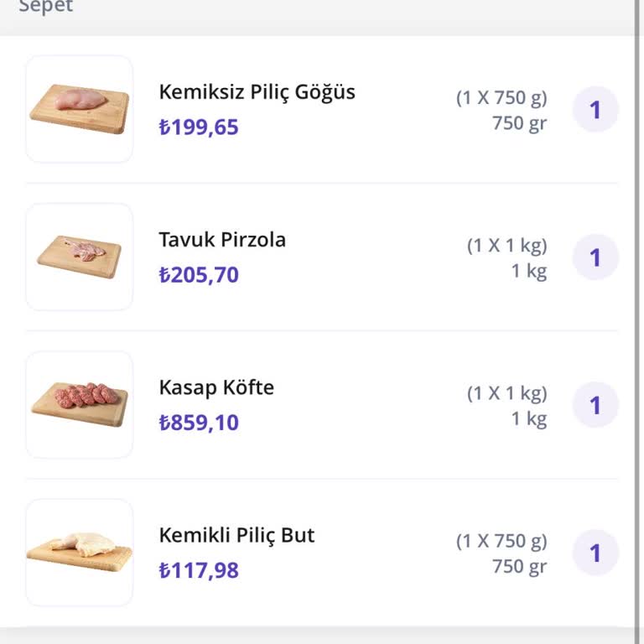Click the ₺205,70 price label

[199, 275]
